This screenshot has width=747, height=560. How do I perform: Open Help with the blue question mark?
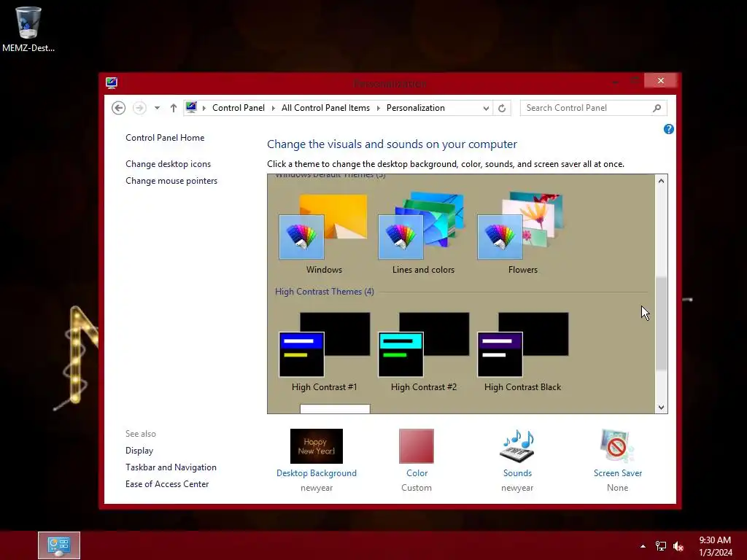(668, 129)
